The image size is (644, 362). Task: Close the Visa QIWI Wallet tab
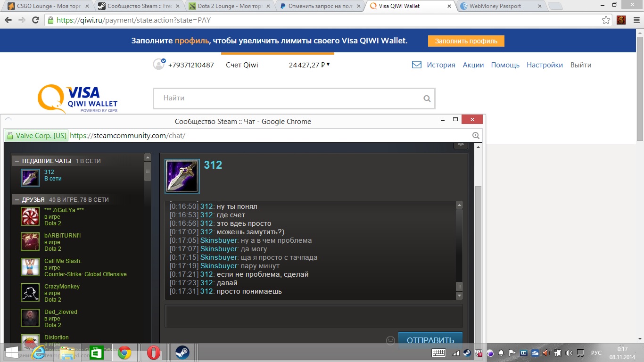(x=449, y=6)
